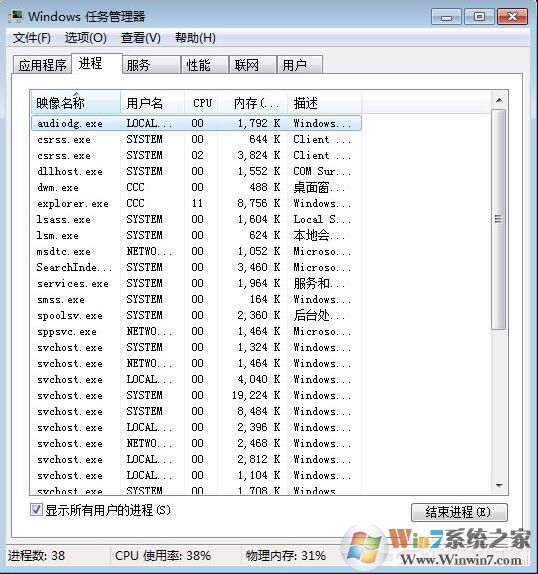The height and width of the screenshot is (574, 538).
Task: Toggle 显示所有用户的进程 checkbox
Action: [36, 510]
